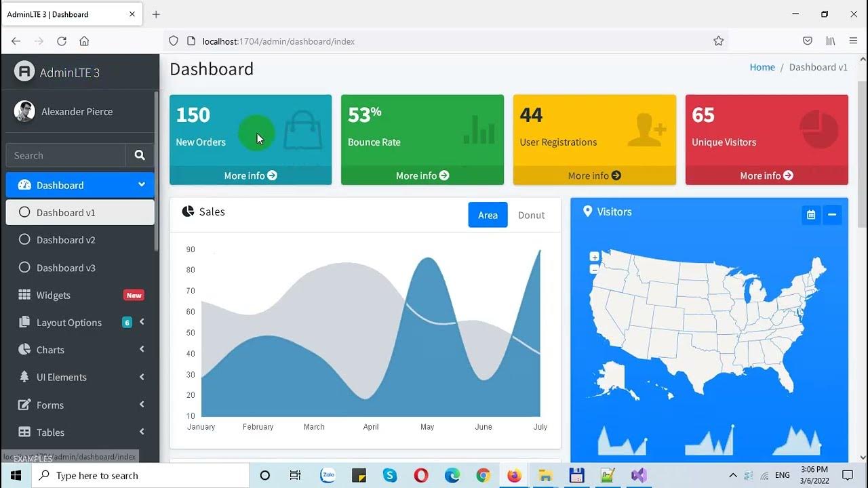
Task: Select Dashboard v2 in sidebar
Action: [80, 240]
